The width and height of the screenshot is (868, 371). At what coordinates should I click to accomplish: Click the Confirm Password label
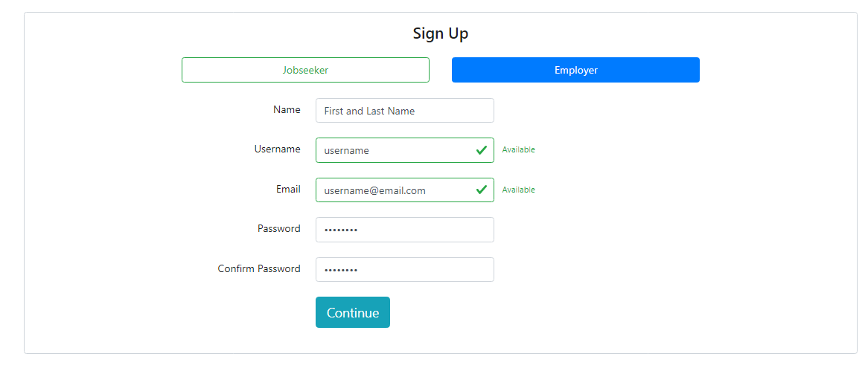pos(259,268)
